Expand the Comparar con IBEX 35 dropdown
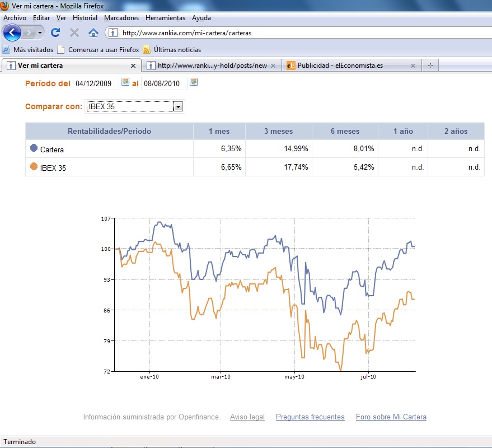The image size is (492, 448). pyautogui.click(x=178, y=106)
